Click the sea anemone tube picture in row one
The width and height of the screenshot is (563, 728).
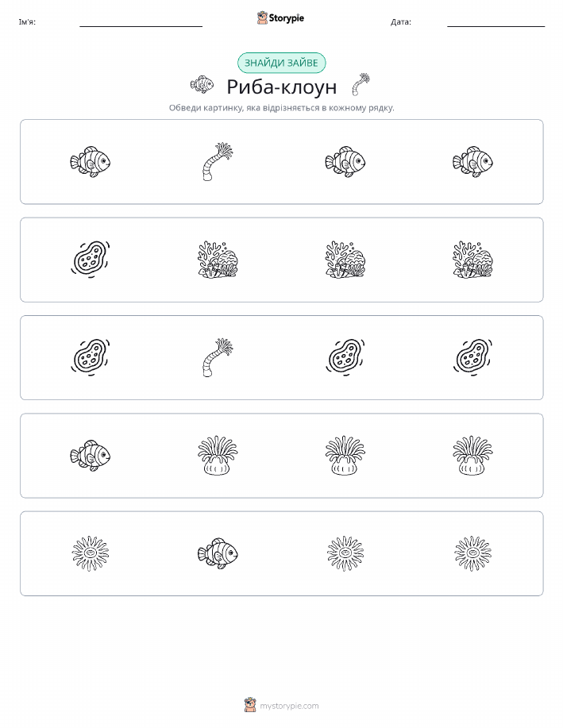point(218,162)
